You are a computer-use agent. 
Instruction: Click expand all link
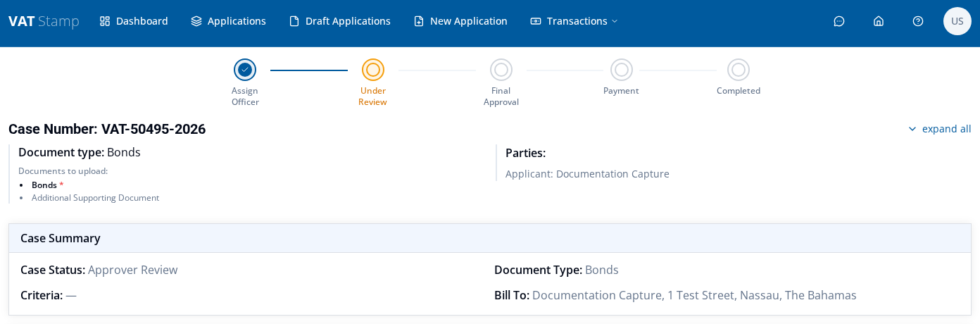click(940, 129)
